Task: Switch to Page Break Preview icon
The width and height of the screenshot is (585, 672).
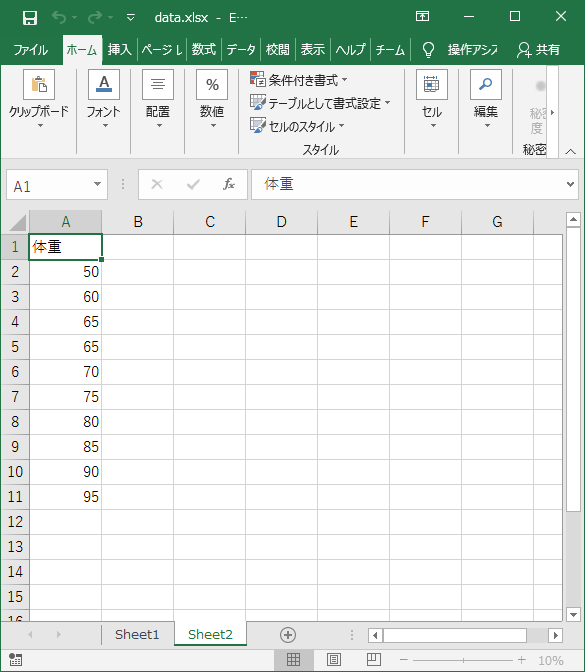Action: 373,659
